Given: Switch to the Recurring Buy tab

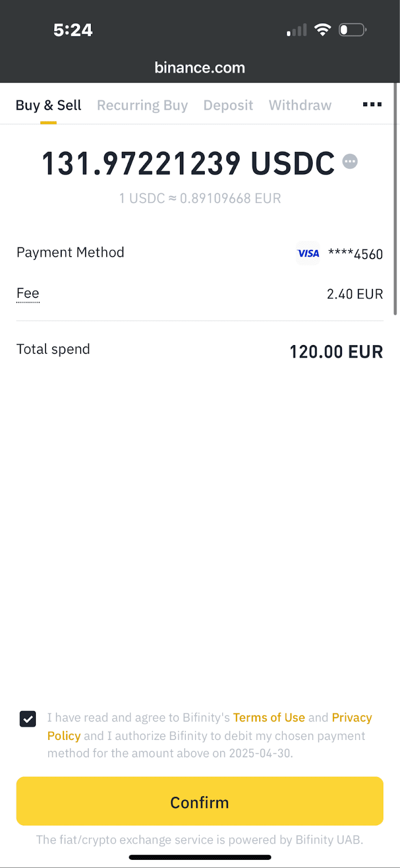Looking at the screenshot, I should pos(142,105).
